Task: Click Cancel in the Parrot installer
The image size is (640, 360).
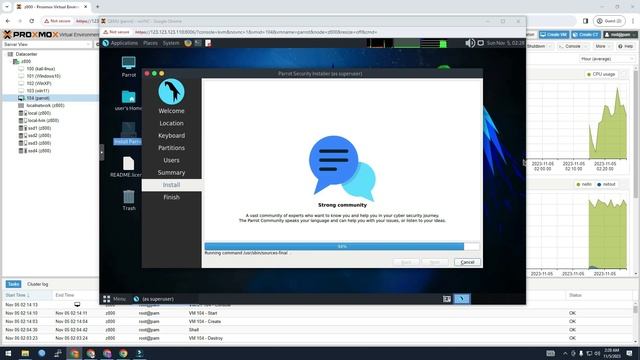Action: tap(467, 262)
